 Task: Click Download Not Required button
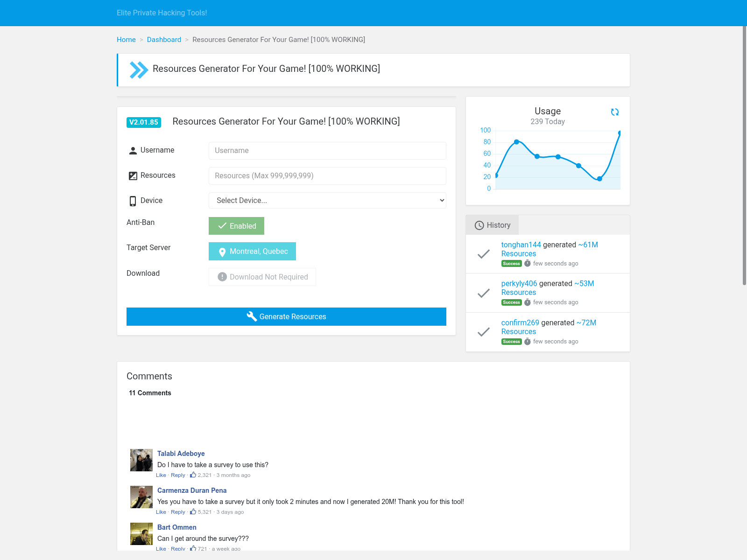[262, 277]
